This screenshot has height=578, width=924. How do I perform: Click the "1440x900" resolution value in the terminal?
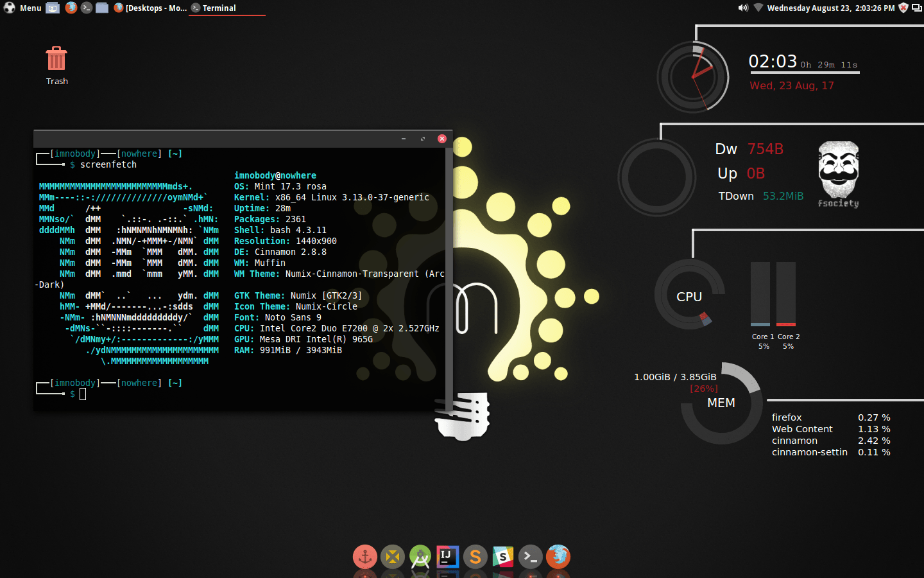(316, 241)
